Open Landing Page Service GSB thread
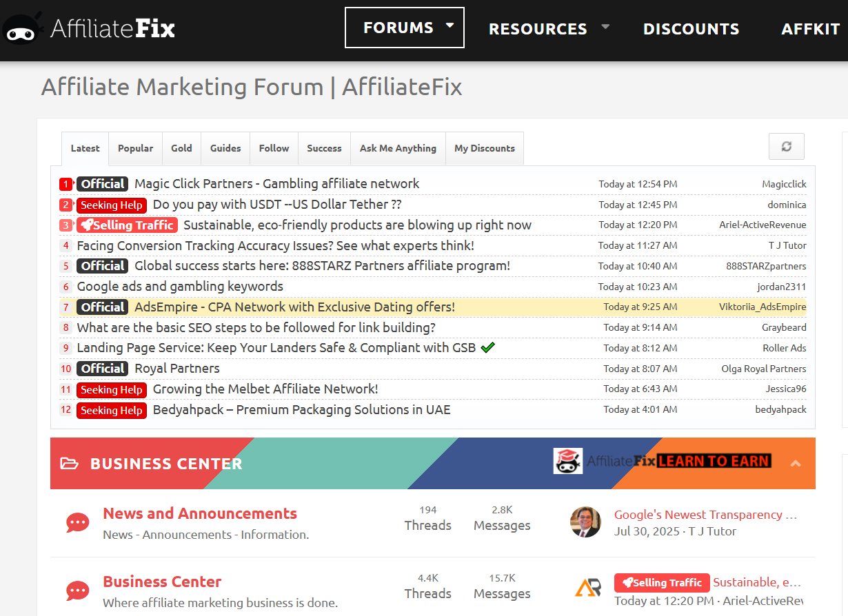The height and width of the screenshot is (616, 848). tap(276, 348)
